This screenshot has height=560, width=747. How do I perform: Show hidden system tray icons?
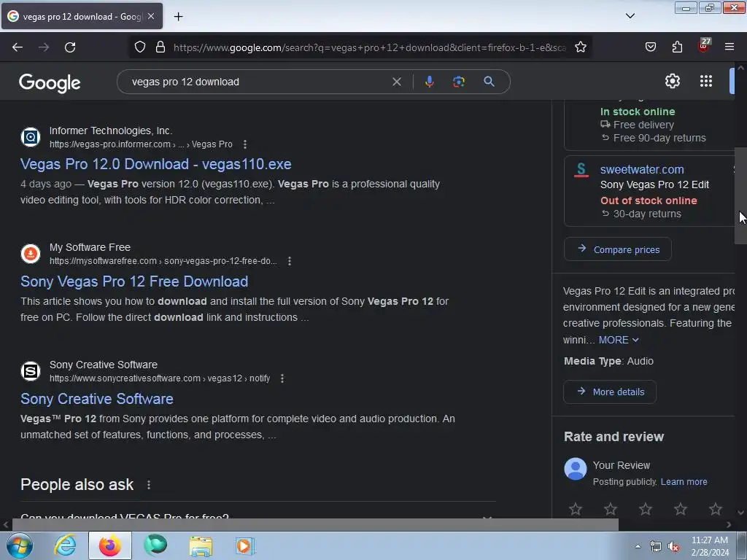(638, 546)
